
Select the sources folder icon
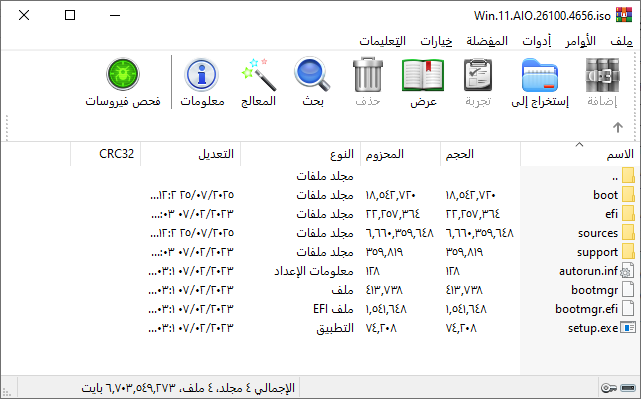[628, 233]
